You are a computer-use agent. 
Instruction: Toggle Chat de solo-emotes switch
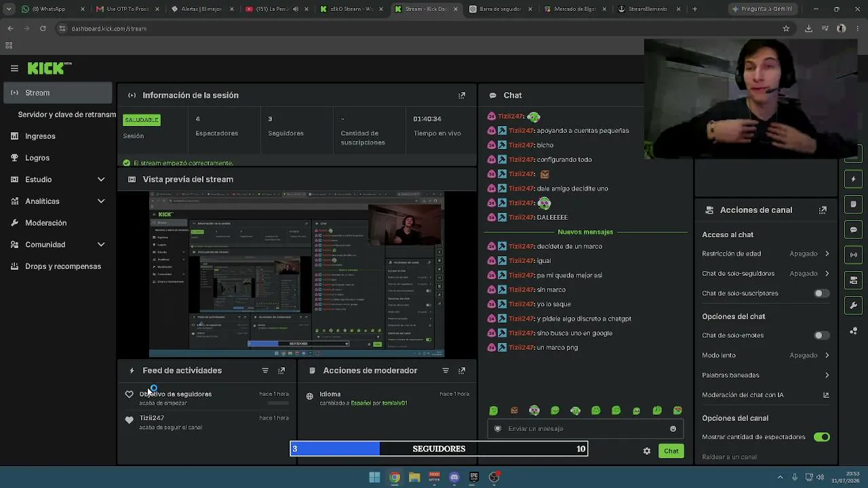[x=821, y=335]
